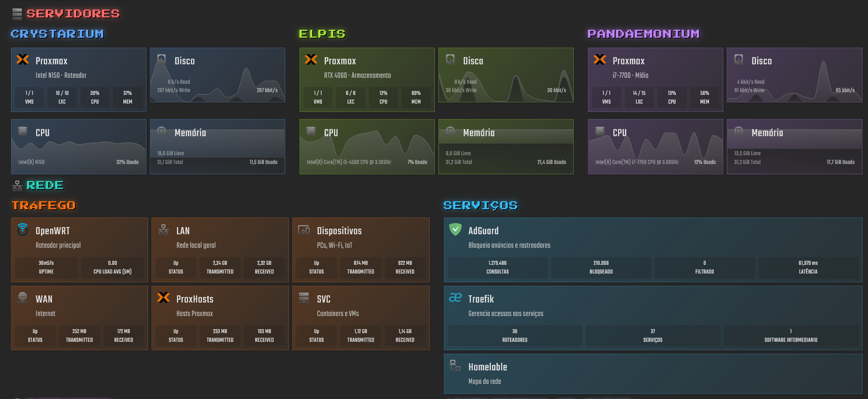Click the SVC server icon
Image resolution: width=868 pixels, height=399 pixels.
pos(304,297)
